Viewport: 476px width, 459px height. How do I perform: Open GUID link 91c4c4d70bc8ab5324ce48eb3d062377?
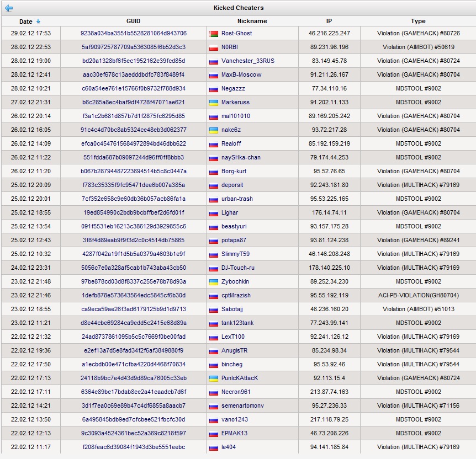[133, 130]
